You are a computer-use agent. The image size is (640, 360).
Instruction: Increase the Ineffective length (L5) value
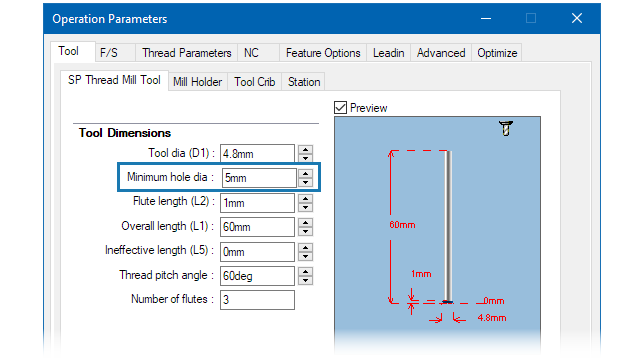pos(305,247)
